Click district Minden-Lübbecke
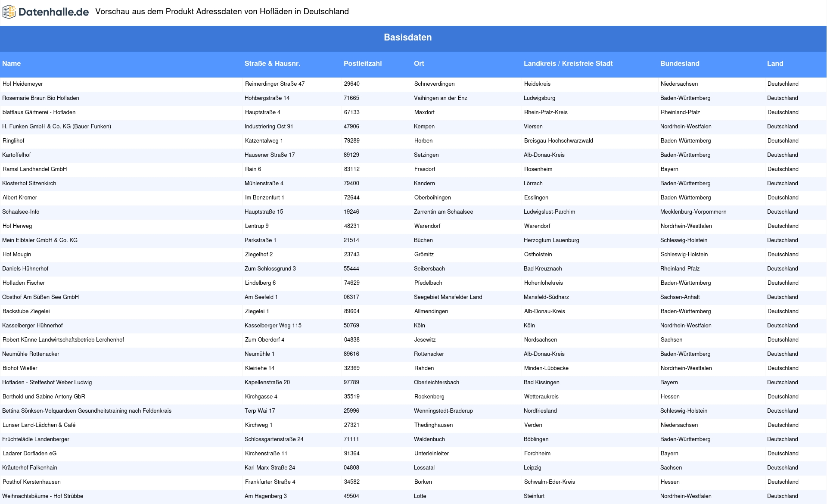 546,368
